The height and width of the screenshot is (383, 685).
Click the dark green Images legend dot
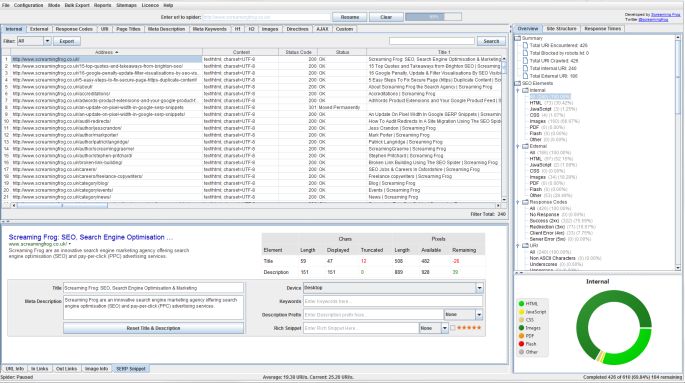click(x=521, y=328)
